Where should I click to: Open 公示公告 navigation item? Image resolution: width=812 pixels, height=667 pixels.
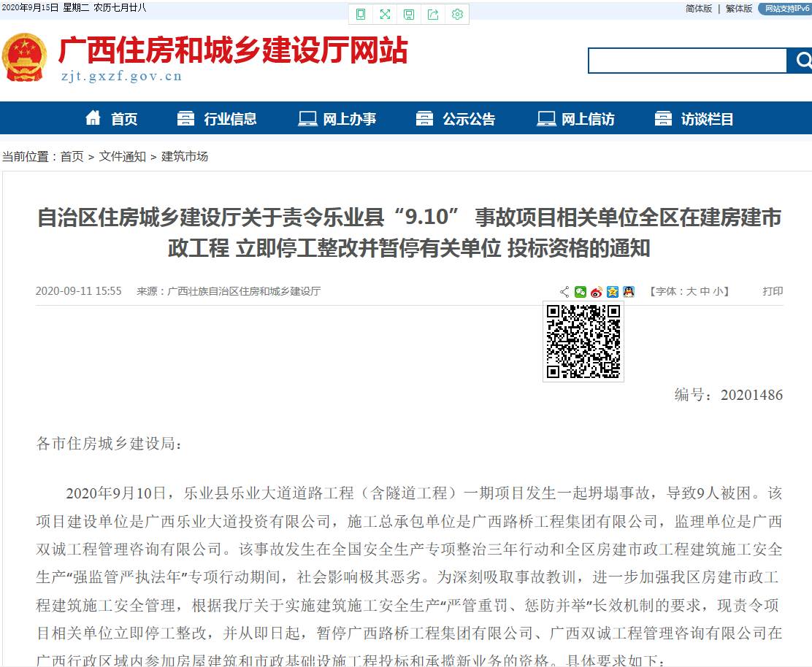tap(470, 119)
